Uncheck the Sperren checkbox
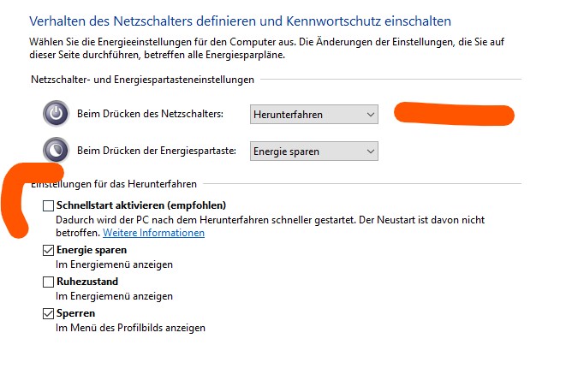The height and width of the screenshot is (392, 566). tap(48, 313)
